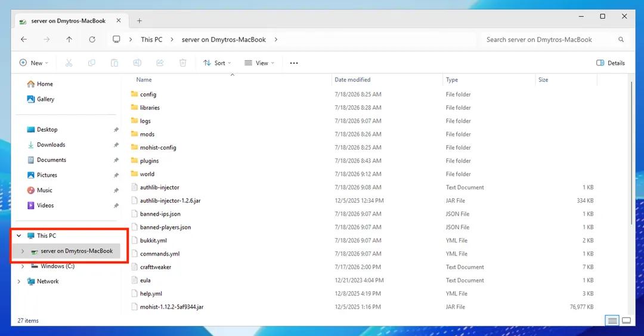
Task: Sort by the Type column header
Action: click(x=452, y=80)
